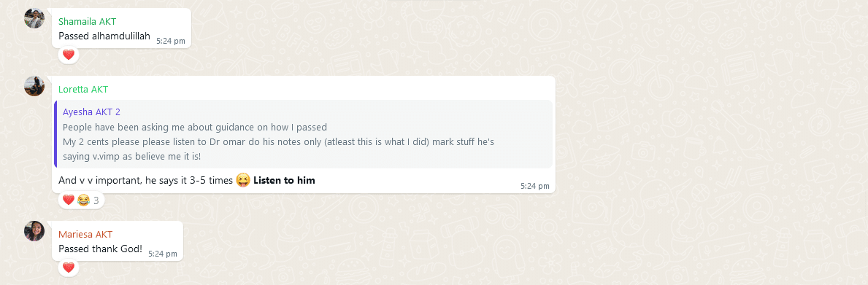Open Shamaila AKT's profile picture
The image size is (868, 285).
[34, 18]
